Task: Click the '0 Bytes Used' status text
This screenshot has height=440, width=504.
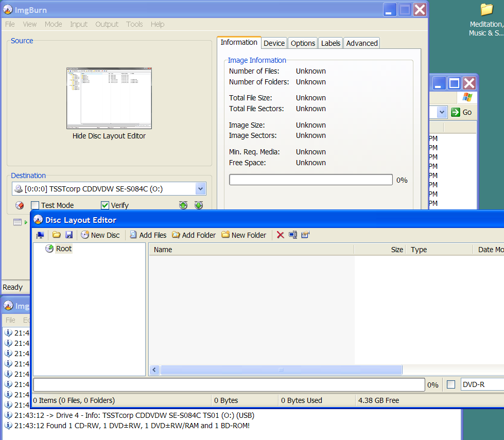Action: tap(302, 400)
